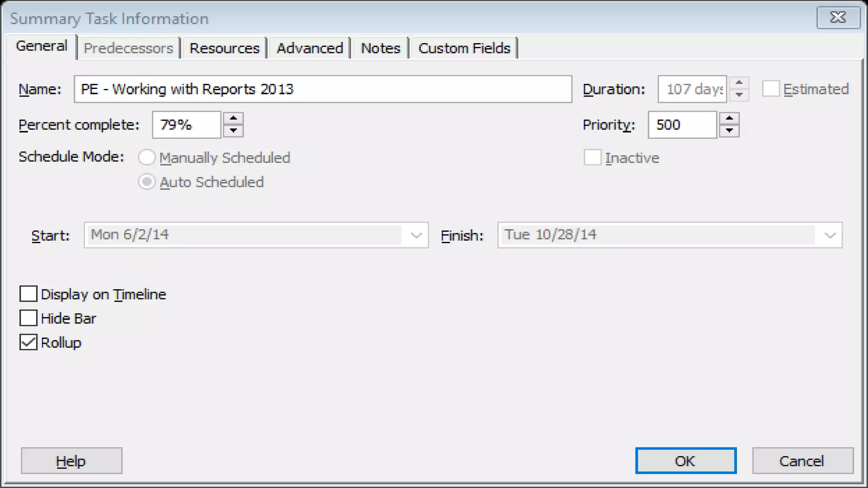Click into the Name text field
Screen dimensions: 868x488
coord(322,89)
